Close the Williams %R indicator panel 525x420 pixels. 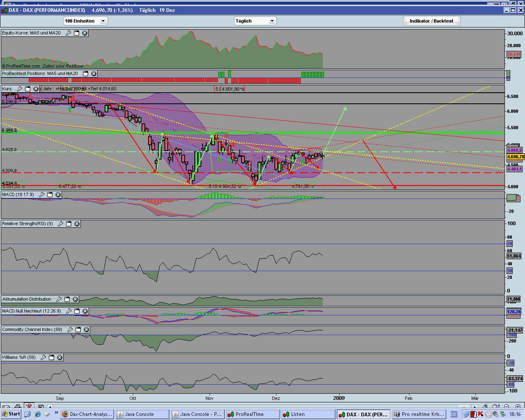point(59,357)
